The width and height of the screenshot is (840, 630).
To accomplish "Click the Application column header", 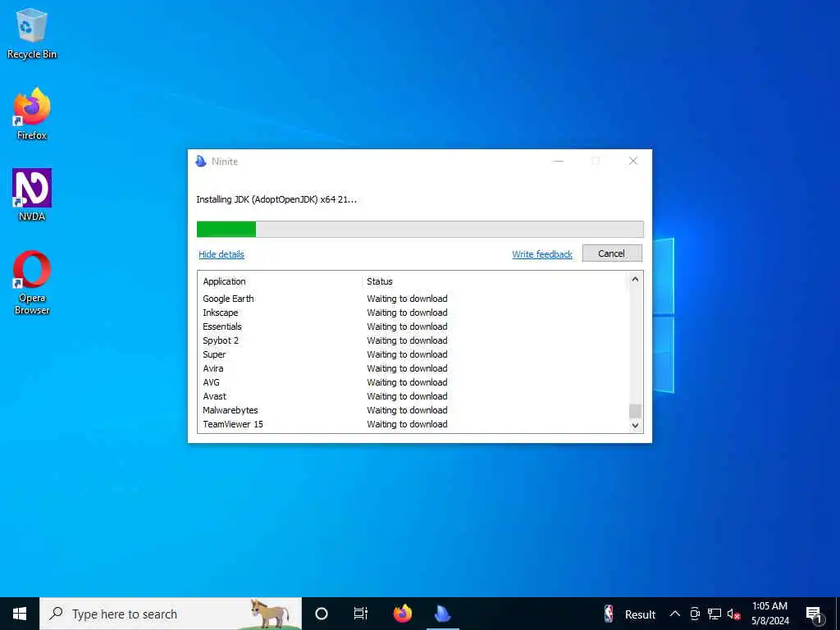I will pos(280,281).
